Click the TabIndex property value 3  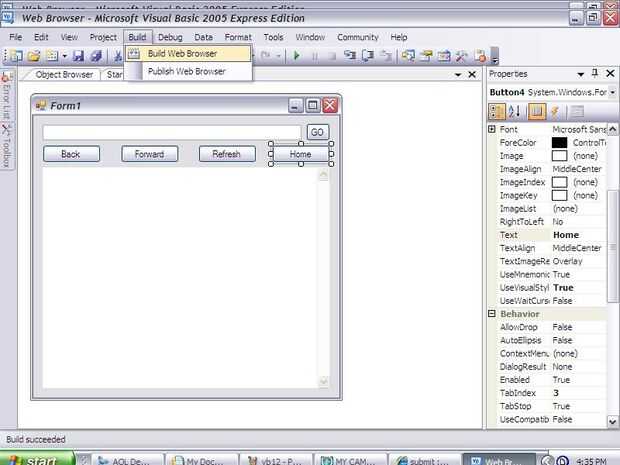556,393
